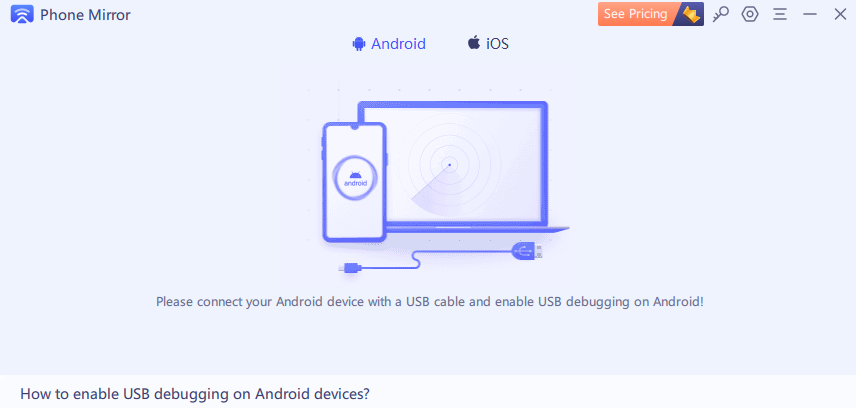Click the USB plug icon in illustration
Viewport: 856px width, 408px height.
click(x=527, y=252)
